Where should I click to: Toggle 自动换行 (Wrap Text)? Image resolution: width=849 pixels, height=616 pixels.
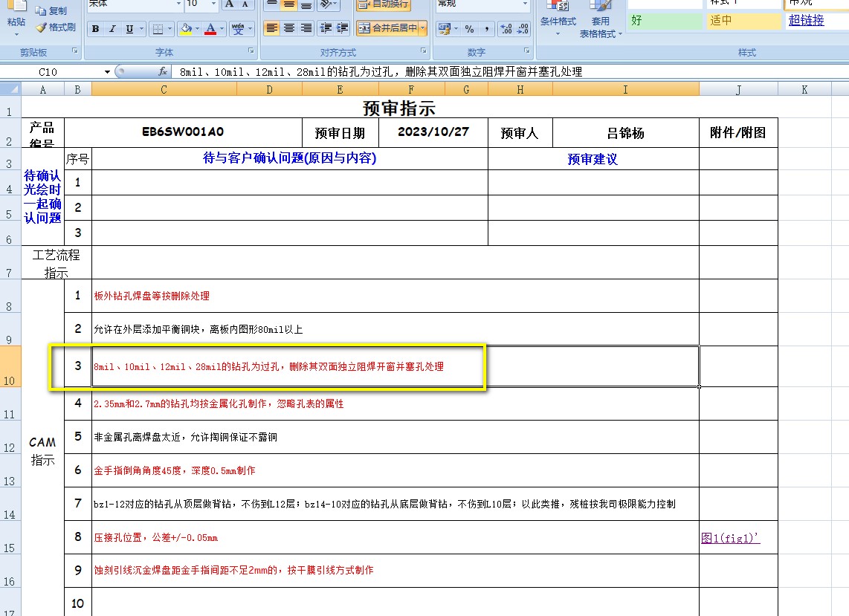(x=384, y=4)
